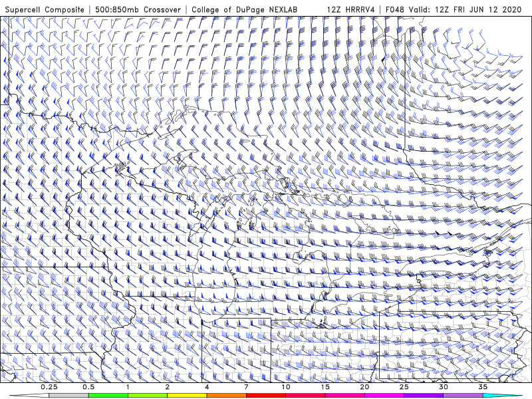Click the 'F048 Valid: 12Z FRI JUN 12 2020' text
Image resolution: width=532 pixels, height=399 pixels.
(454, 10)
